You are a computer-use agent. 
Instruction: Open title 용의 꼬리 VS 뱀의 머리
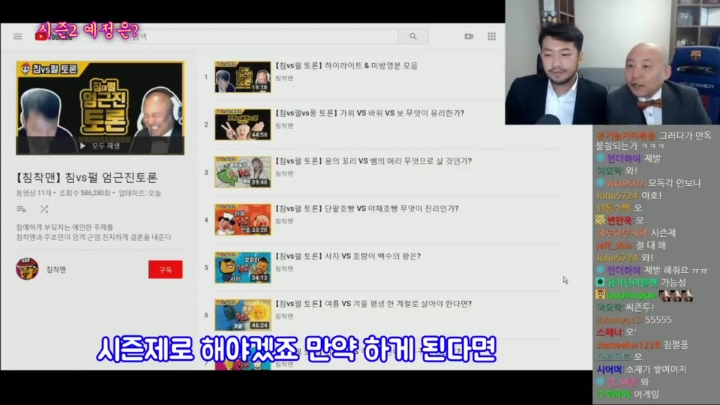pos(373,161)
